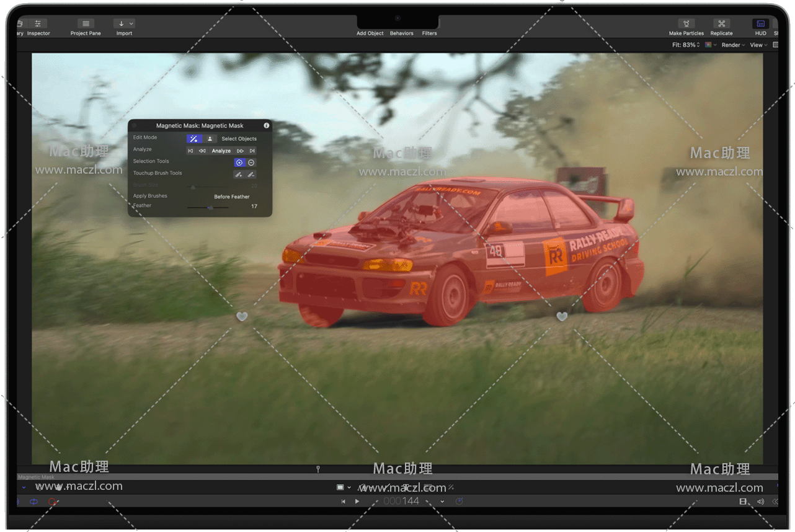Open the Fit 83% zoom dropdown
This screenshot has height=532, width=795.
[686, 45]
